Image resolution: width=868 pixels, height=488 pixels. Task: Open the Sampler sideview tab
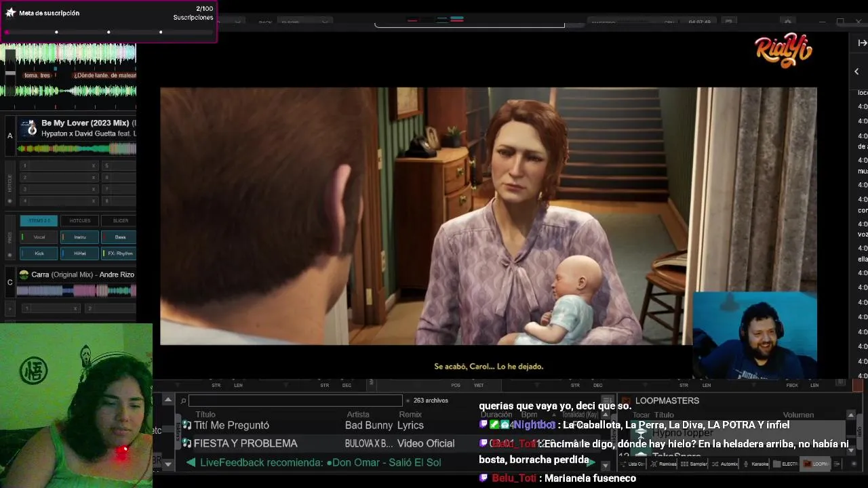tap(694, 464)
